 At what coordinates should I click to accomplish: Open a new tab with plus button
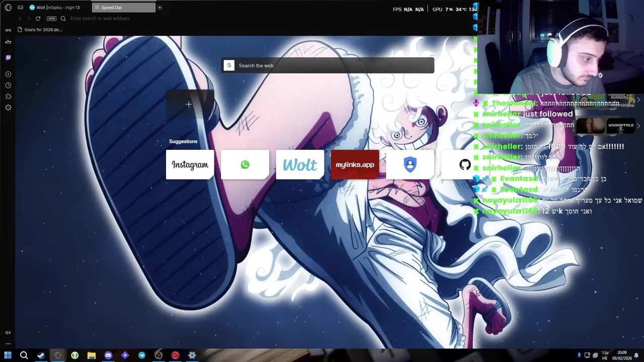160,8
